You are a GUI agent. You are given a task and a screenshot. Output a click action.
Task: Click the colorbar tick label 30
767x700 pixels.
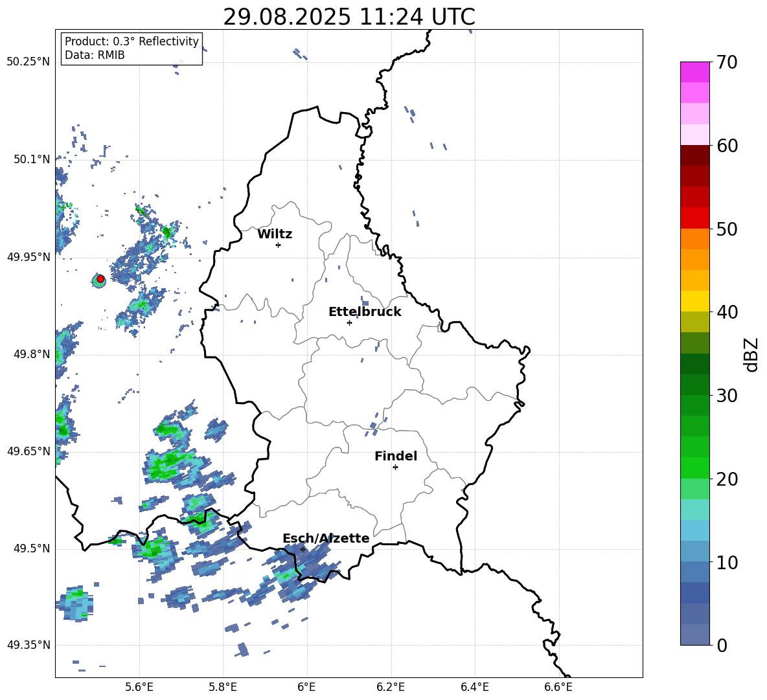point(727,395)
